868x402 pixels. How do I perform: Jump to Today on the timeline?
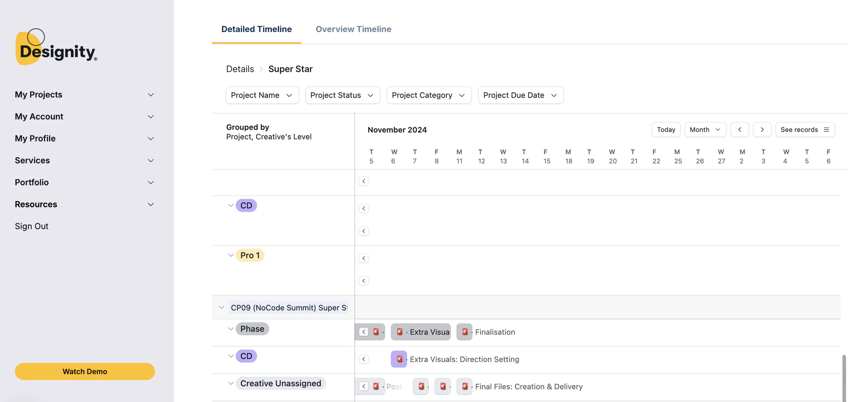click(x=666, y=130)
